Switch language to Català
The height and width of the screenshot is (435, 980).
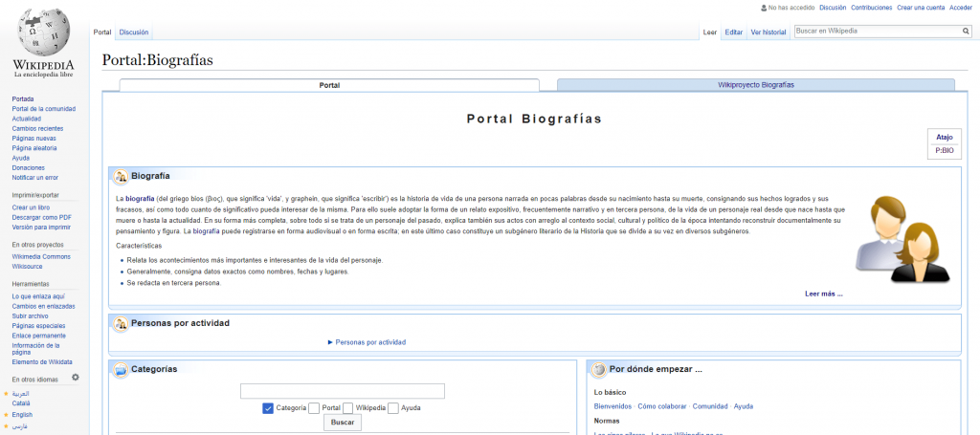tap(21, 403)
